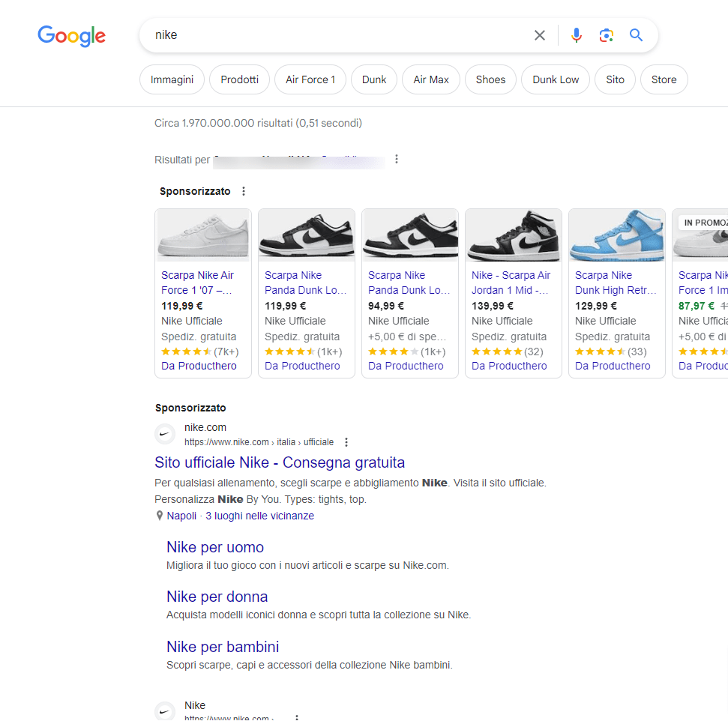
Task: Select the Store filter chip
Action: point(664,80)
